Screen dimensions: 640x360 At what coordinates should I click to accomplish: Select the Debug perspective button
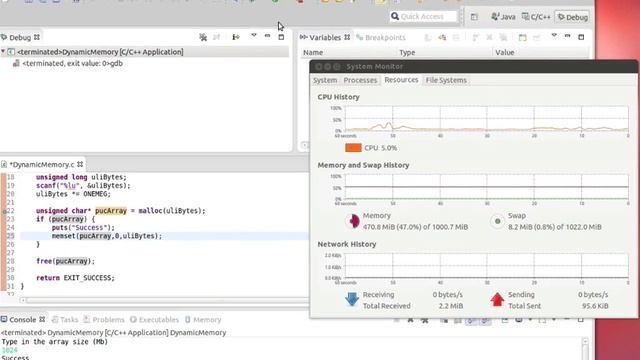572,17
